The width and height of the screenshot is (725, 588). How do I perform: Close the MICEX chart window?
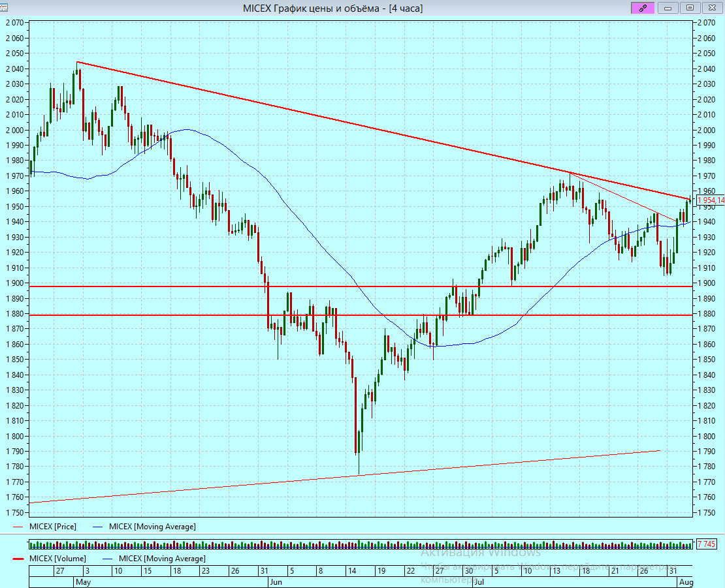pos(712,8)
